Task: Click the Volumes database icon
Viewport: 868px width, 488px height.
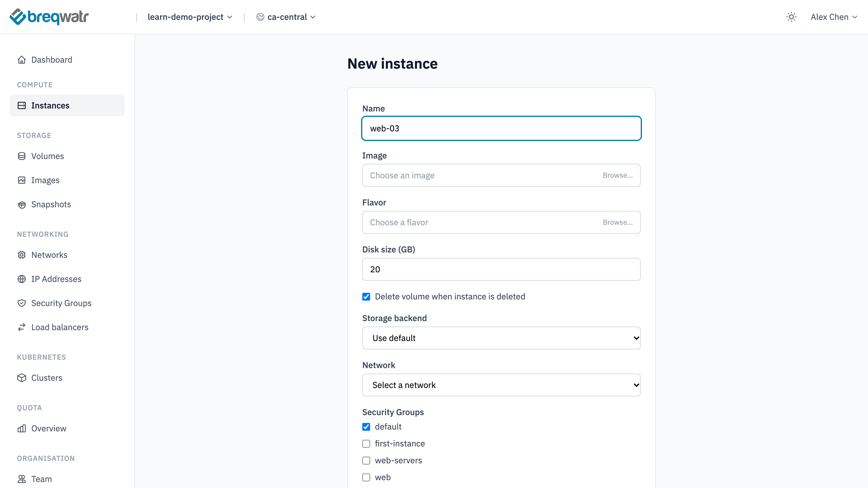Action: [22, 156]
